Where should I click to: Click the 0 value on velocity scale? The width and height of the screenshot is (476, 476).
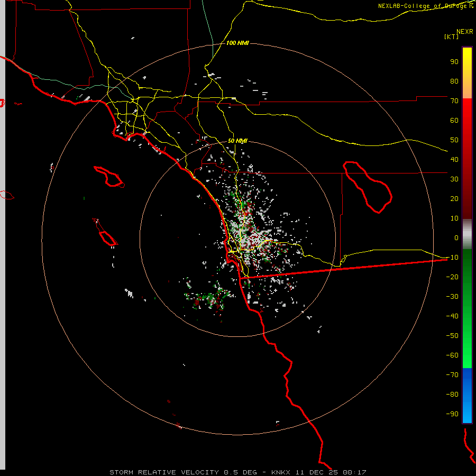[x=456, y=237]
